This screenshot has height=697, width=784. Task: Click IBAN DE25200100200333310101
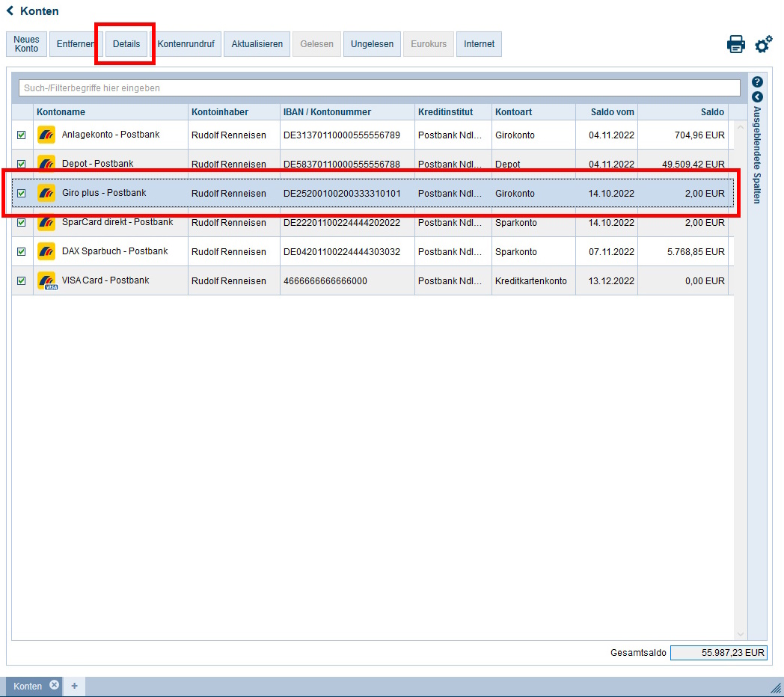(342, 194)
